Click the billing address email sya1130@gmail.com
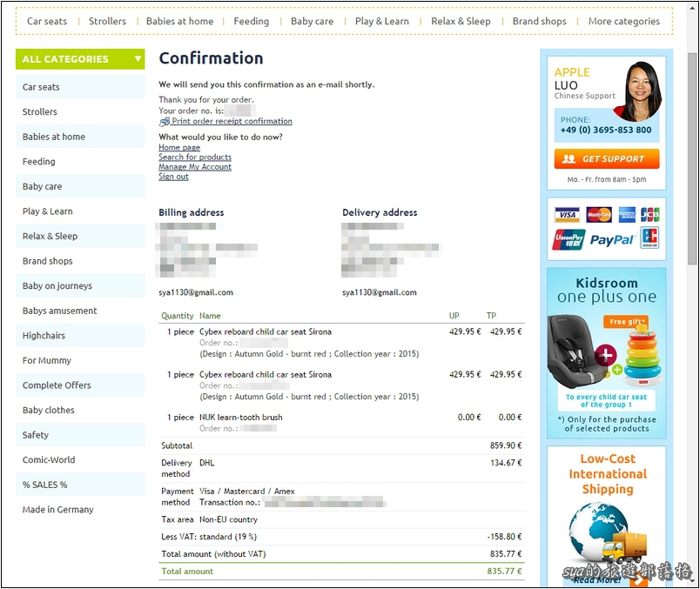Image resolution: width=700 pixels, height=589 pixels. 196,292
